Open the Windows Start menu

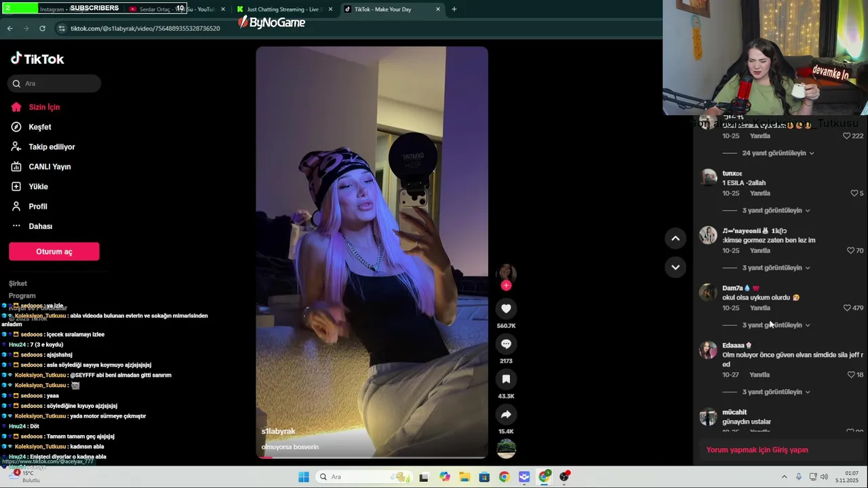[304, 477]
